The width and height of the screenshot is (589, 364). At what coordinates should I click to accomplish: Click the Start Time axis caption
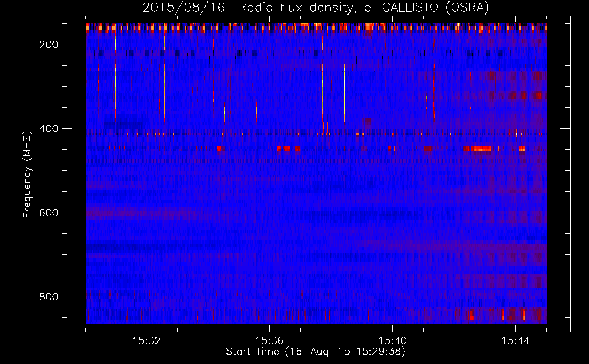pyautogui.click(x=315, y=352)
